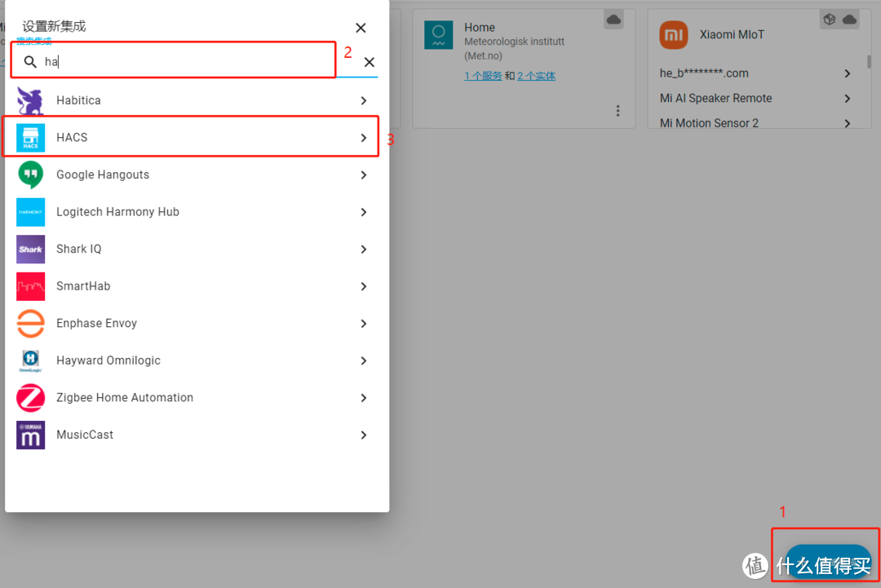This screenshot has width=881, height=588.
Task: Click the Yamaha MusicCast logo
Action: 30,435
